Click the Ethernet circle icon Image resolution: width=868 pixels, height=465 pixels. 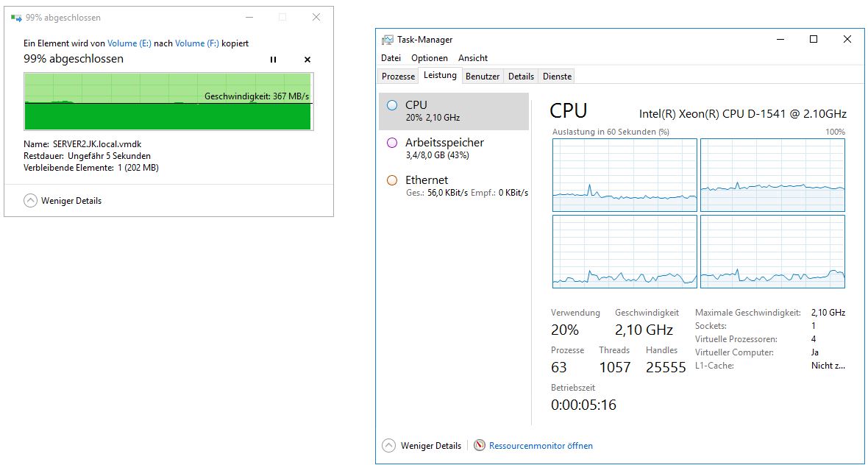pos(392,180)
